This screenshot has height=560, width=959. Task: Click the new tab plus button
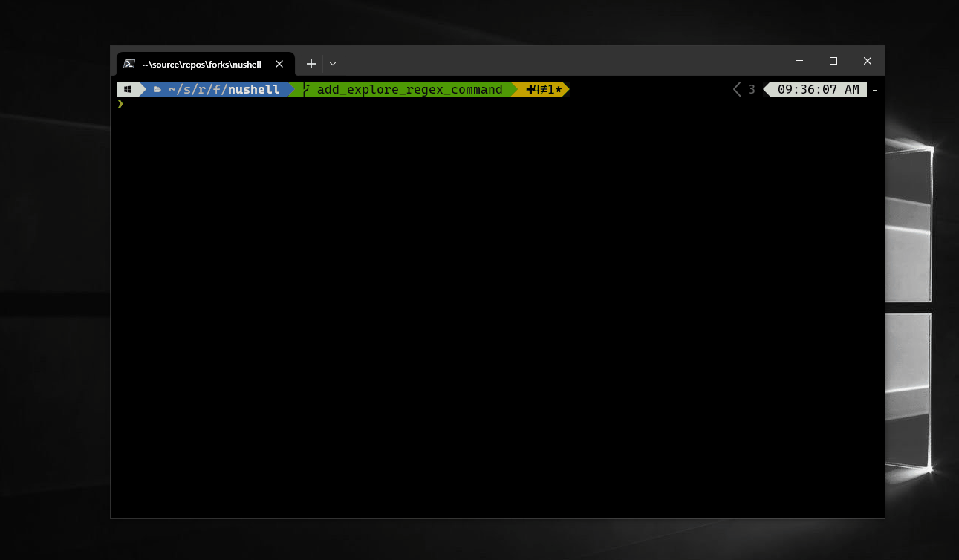[x=311, y=64]
